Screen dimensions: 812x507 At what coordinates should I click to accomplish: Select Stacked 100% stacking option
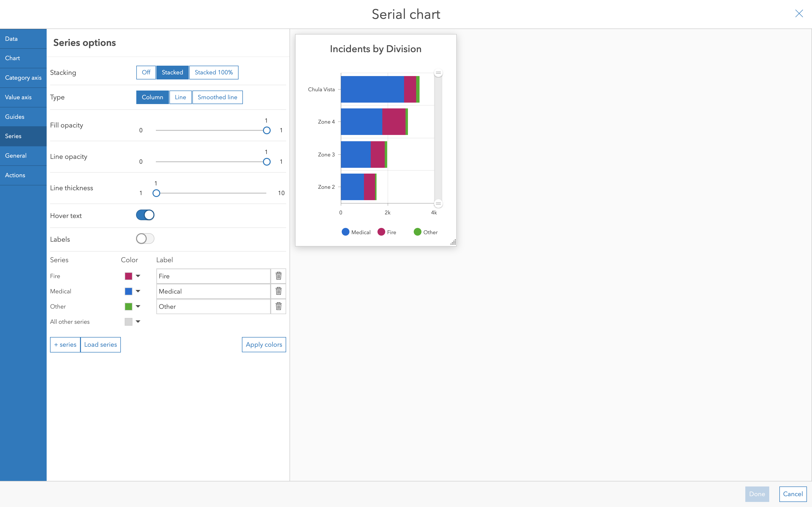(213, 72)
